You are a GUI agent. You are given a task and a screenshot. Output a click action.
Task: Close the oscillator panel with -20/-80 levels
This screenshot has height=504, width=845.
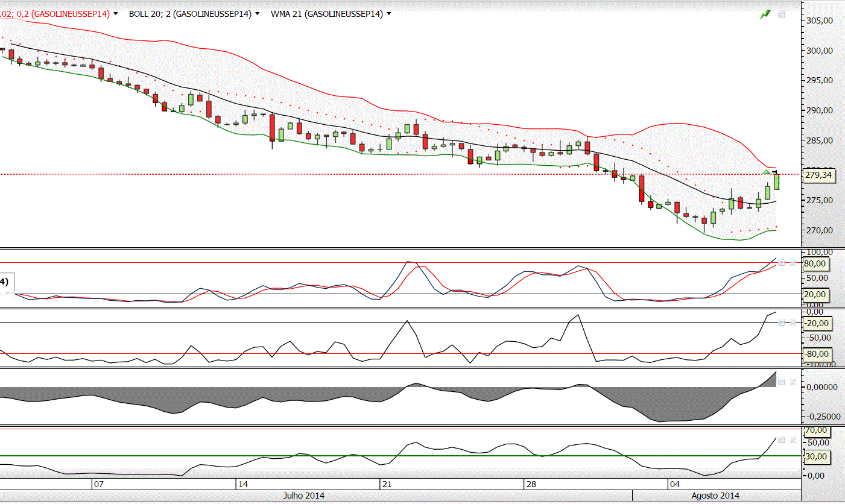tap(793, 323)
